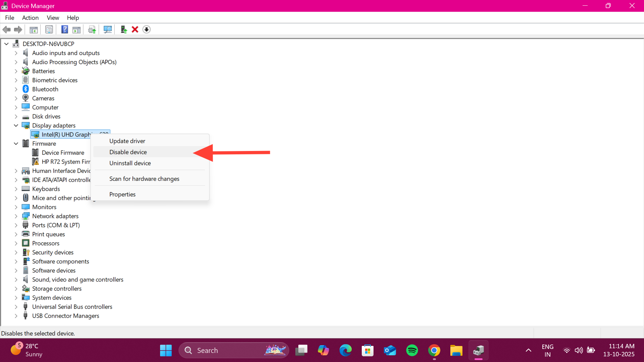Open Spotify from the taskbar
The width and height of the screenshot is (644, 362).
point(412,350)
